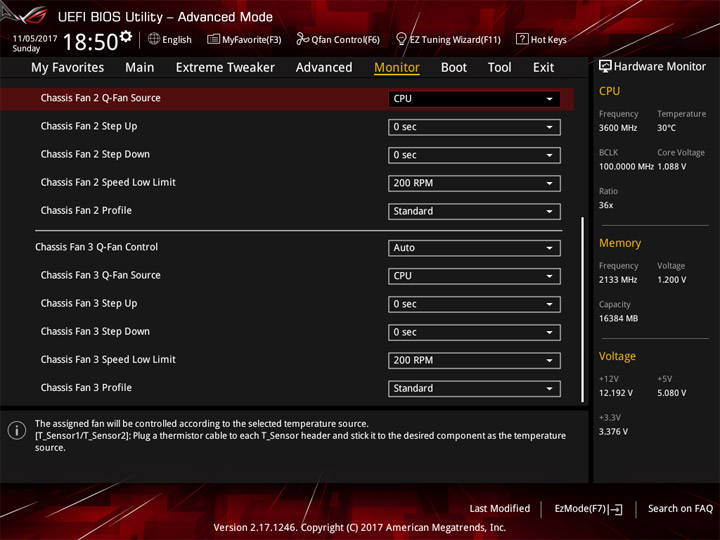
Task: Click +12V reading 12.192 V
Action: 616,393
